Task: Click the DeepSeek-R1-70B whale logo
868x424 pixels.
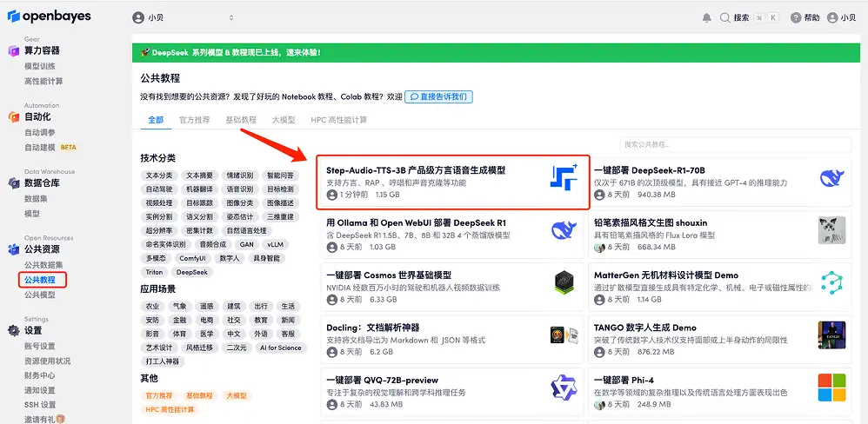Action: tap(832, 177)
